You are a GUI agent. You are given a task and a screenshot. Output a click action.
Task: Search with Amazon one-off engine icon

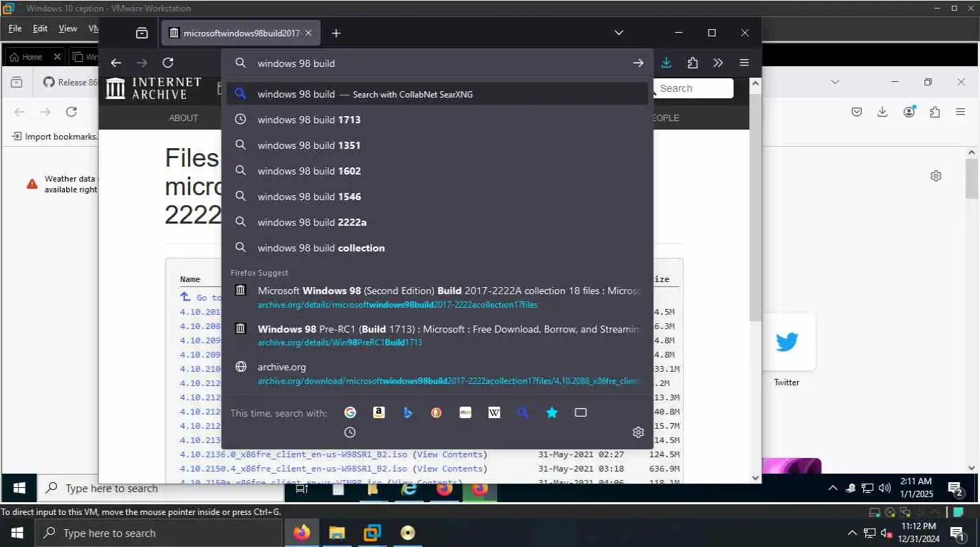379,412
